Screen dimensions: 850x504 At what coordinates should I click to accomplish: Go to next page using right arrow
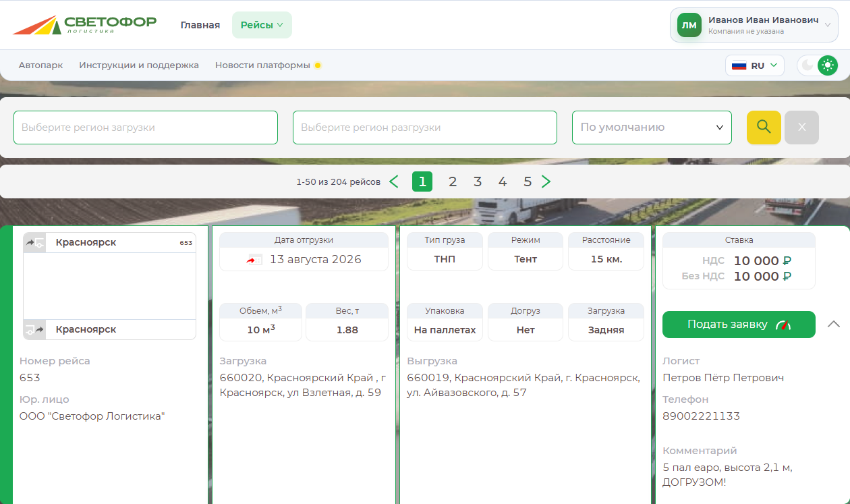[546, 181]
